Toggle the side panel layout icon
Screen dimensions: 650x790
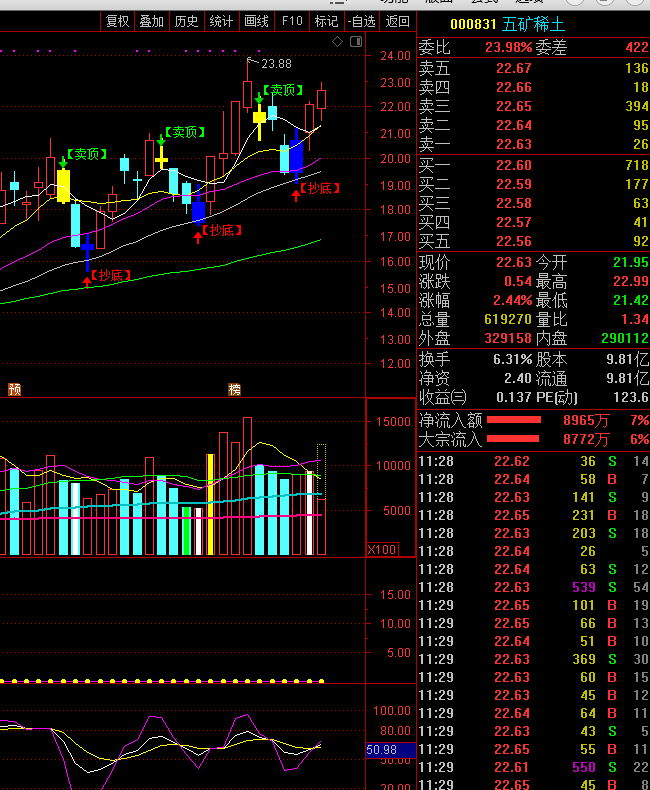click(x=356, y=42)
